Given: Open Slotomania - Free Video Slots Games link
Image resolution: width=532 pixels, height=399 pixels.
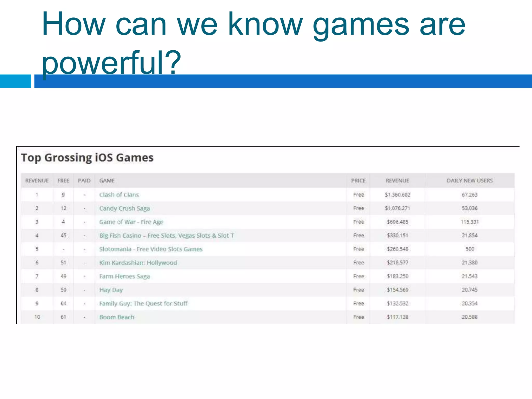Looking at the screenshot, I should click(151, 249).
